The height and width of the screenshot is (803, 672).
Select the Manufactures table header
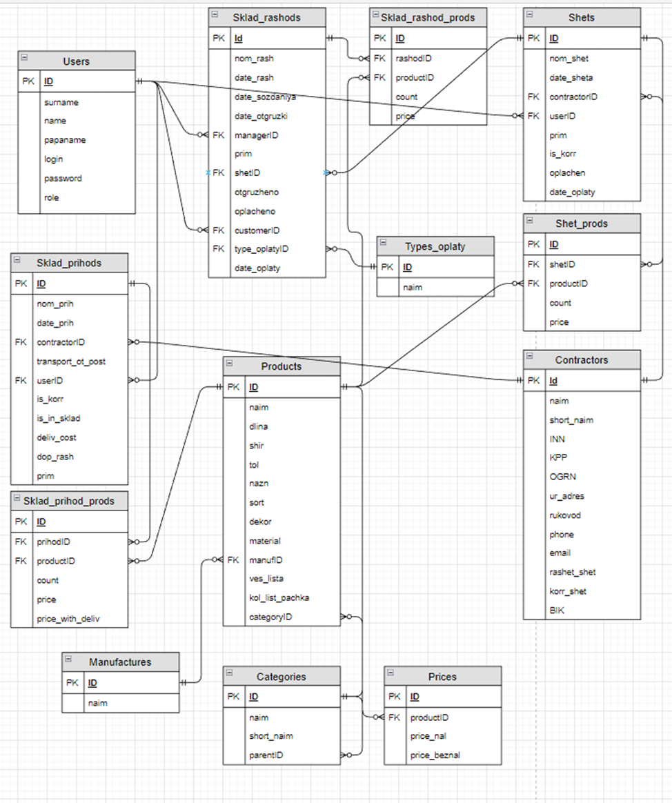coord(120,662)
